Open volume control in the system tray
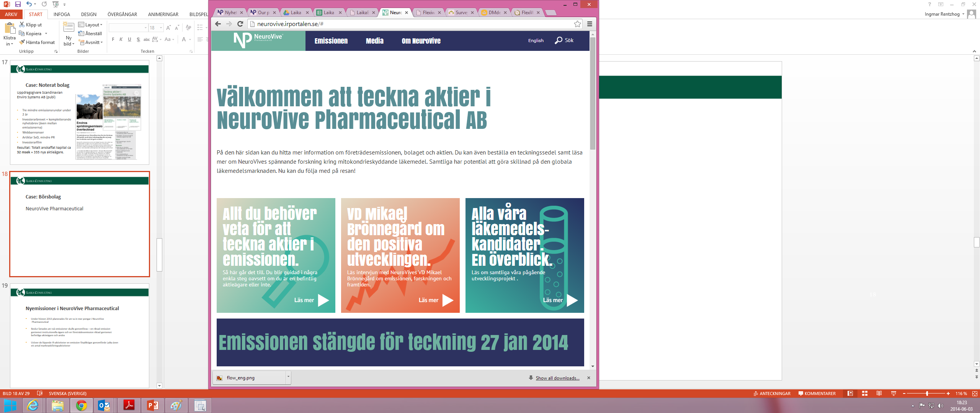This screenshot has width=980, height=413. coord(941,406)
